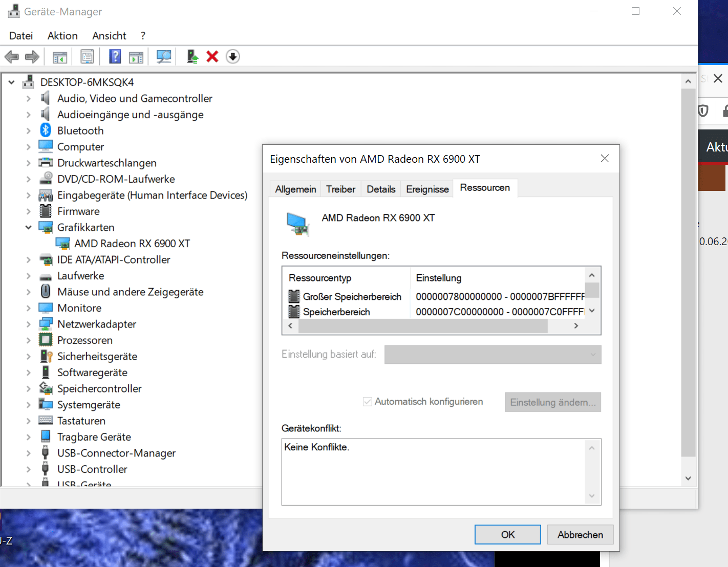This screenshot has width=728, height=567.
Task: Click the Forward arrow toolbar icon
Action: coord(32,57)
